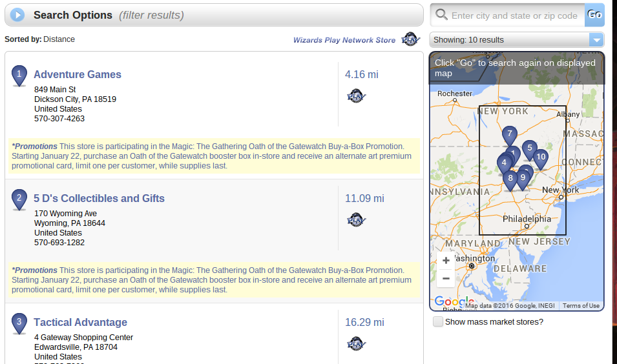Select map pin number 9
This screenshot has width=617, height=364.
coord(523,179)
